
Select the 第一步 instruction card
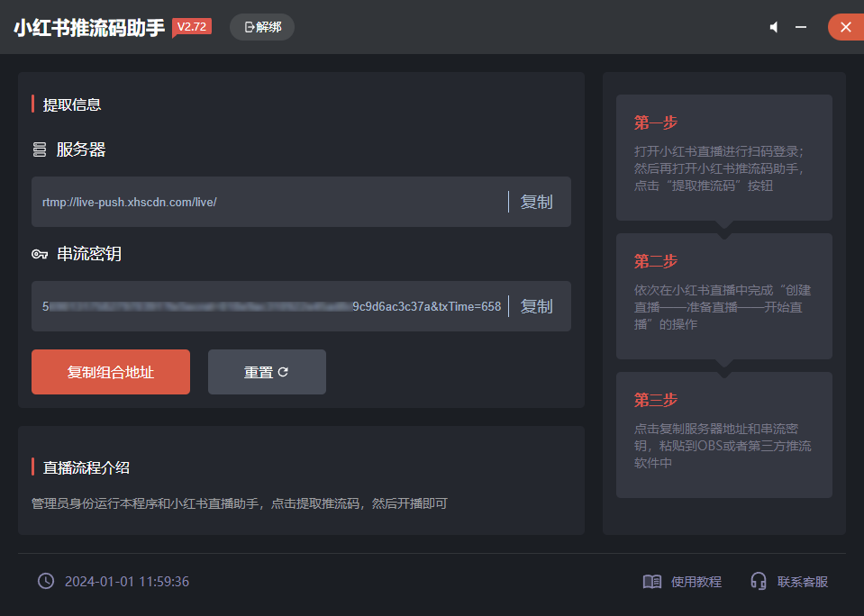[x=723, y=157]
